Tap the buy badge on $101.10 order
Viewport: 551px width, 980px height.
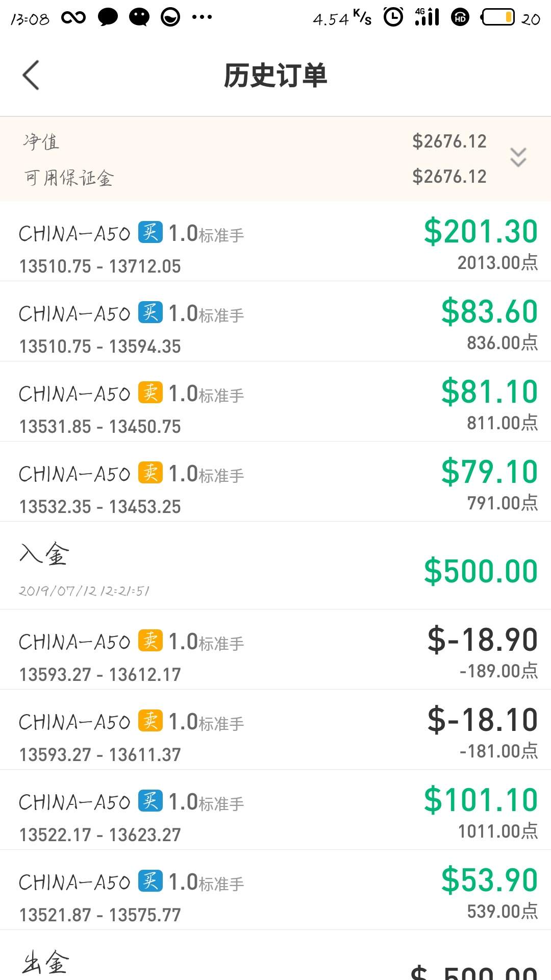(151, 801)
